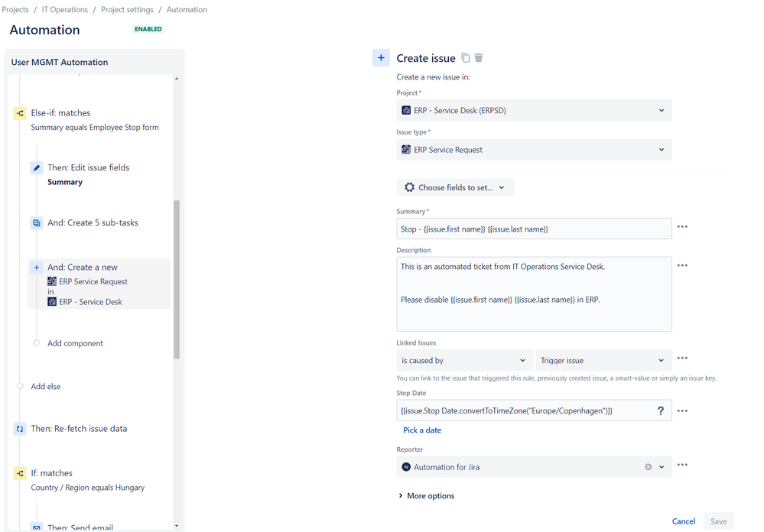Select And: Create a new step
The height and width of the screenshot is (532, 764).
(x=99, y=284)
